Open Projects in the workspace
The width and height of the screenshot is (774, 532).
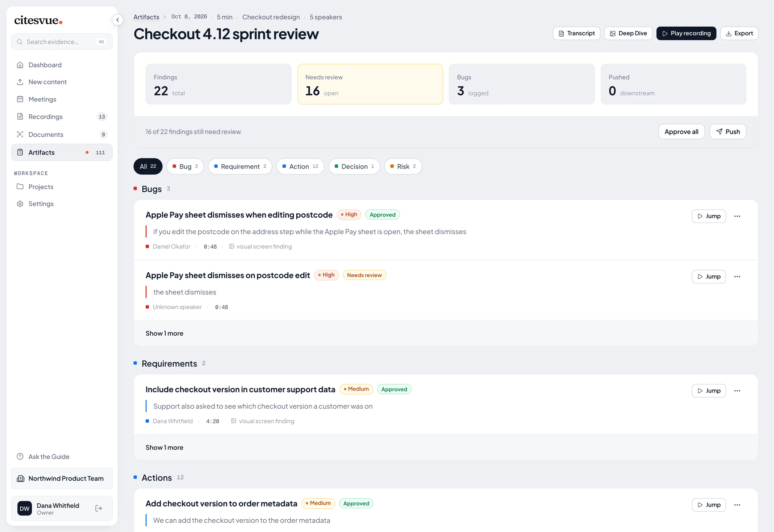(62, 187)
